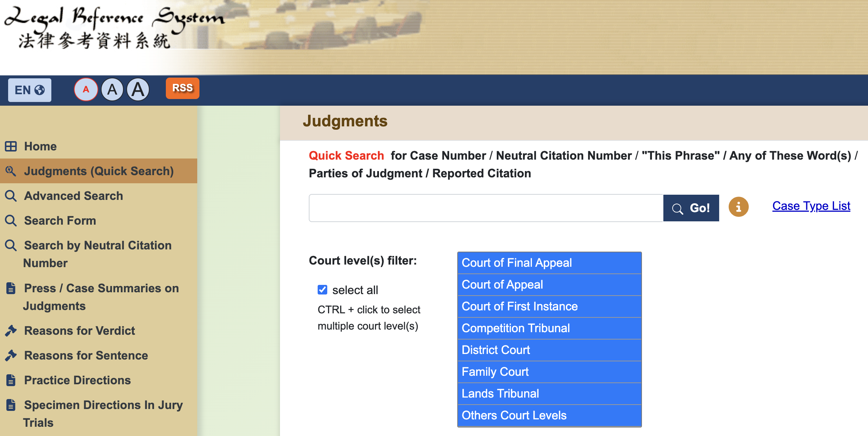Click the gavel icon next to Reasons for Verdict
This screenshot has width=868, height=436.
[x=11, y=330]
